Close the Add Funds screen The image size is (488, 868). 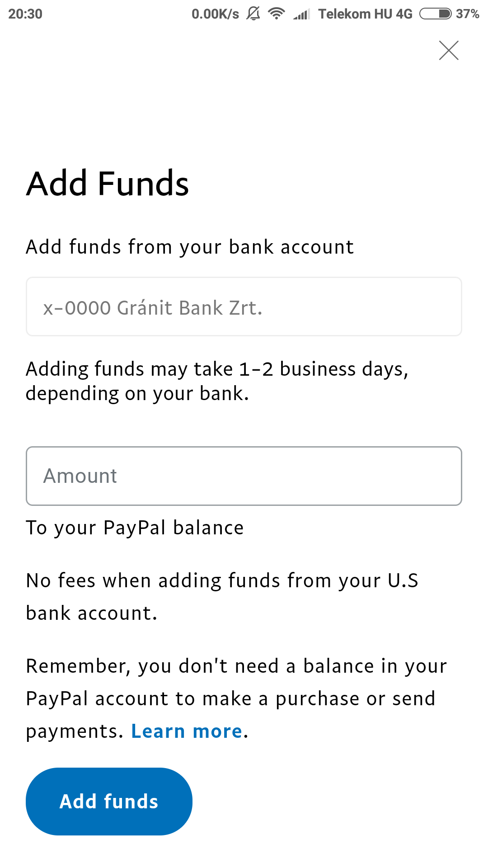[449, 50]
